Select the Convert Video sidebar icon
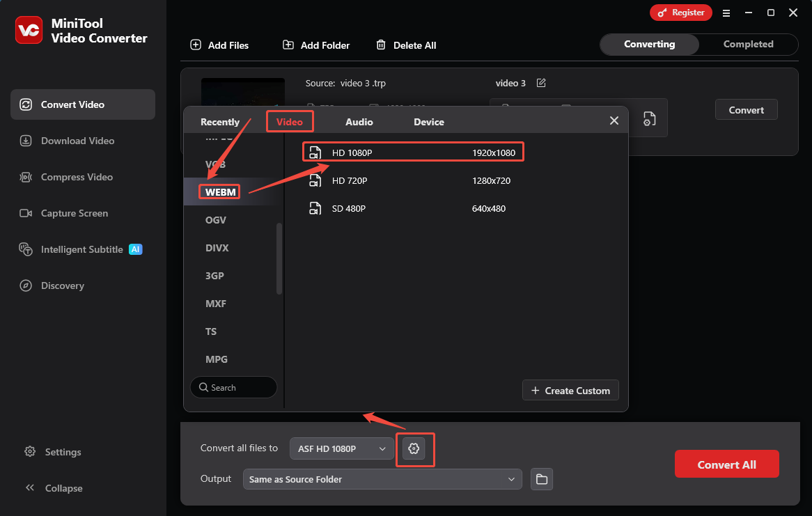812x516 pixels. coord(25,104)
